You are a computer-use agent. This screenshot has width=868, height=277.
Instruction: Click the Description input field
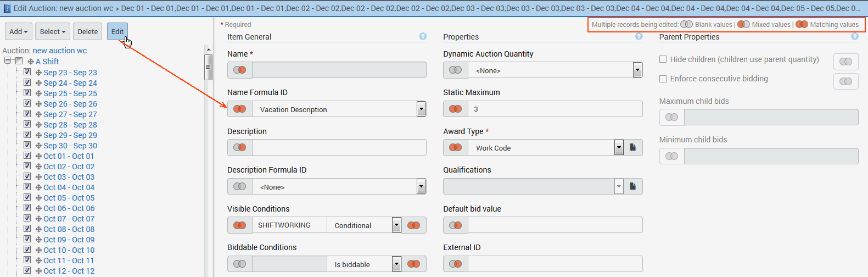click(339, 147)
